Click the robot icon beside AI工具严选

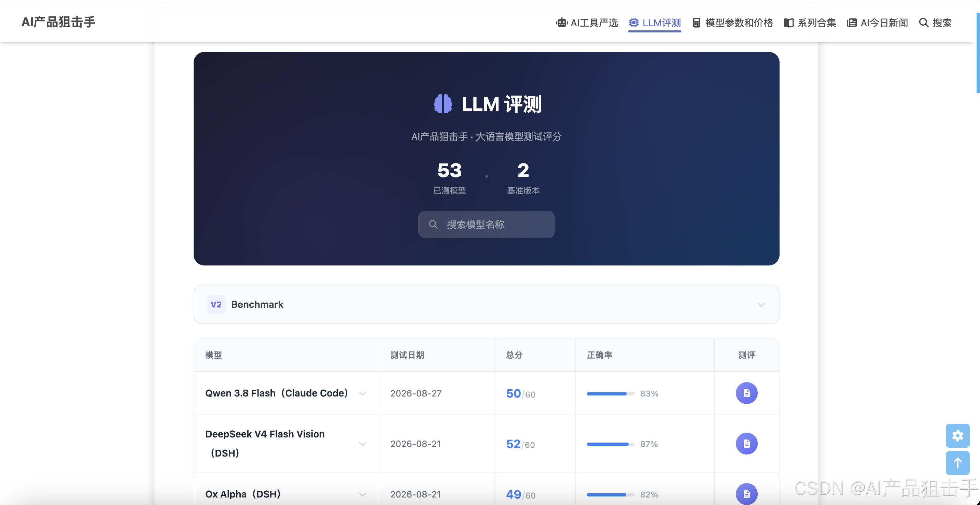coord(561,23)
